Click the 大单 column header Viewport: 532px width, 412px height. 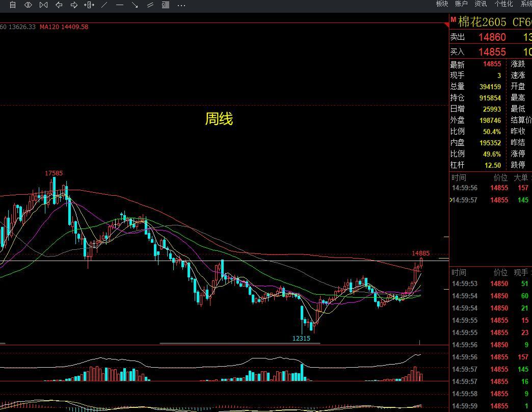pyautogui.click(x=520, y=177)
